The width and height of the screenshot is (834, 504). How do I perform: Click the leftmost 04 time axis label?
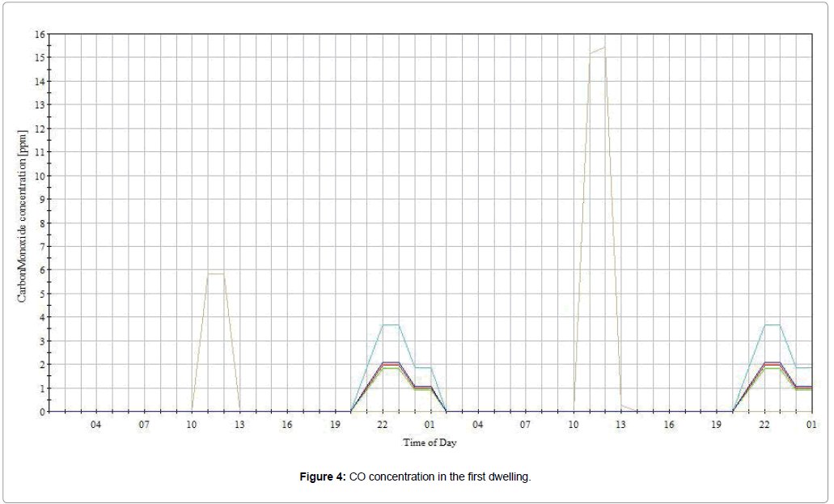96,425
